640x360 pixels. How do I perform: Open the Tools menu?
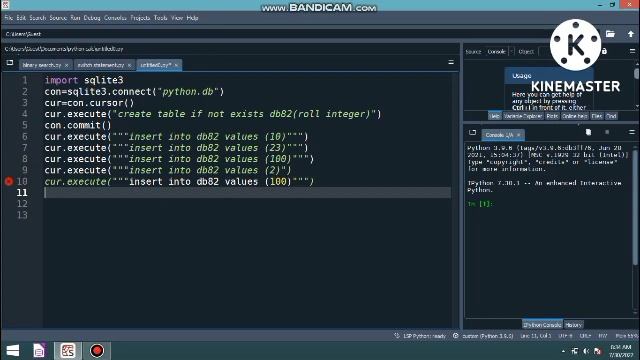pos(160,18)
